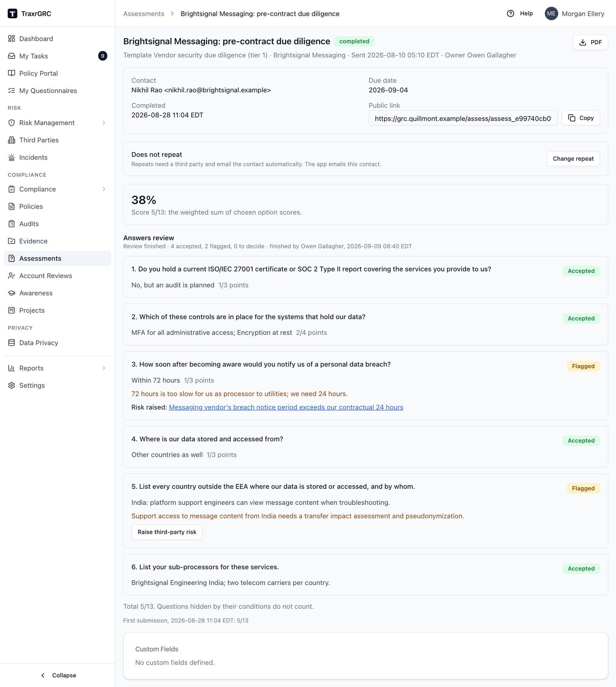Click the Account Reviews user icon
Screen dimensions: 616x687
12,276
